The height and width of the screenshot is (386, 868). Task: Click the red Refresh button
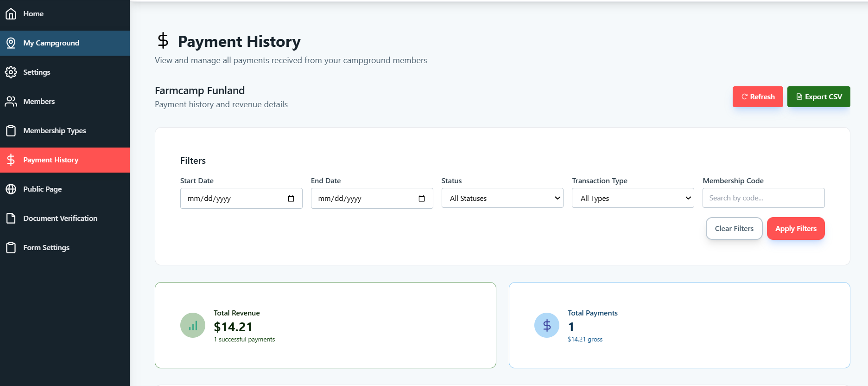tap(758, 97)
